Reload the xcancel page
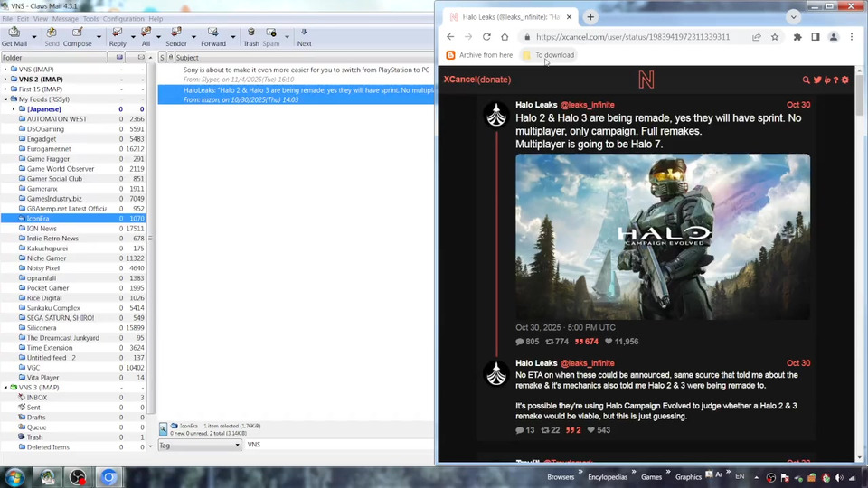The width and height of the screenshot is (868, 488). pyautogui.click(x=486, y=37)
